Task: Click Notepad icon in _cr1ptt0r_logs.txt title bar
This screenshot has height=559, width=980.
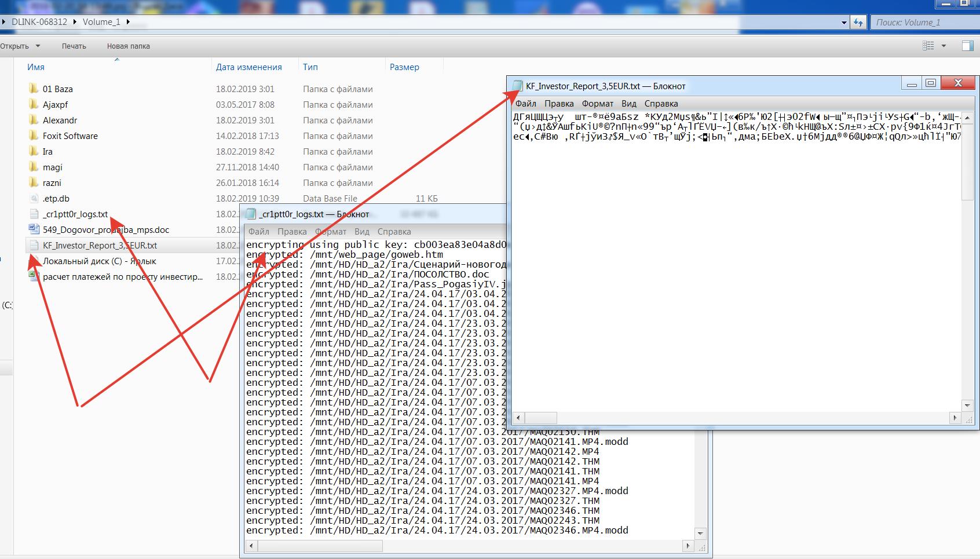Action: coord(250,214)
